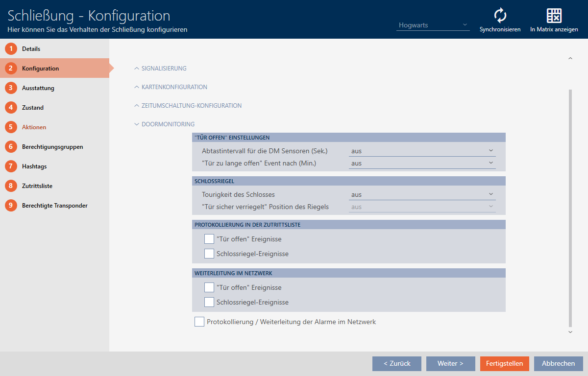Click step 3 Ausstattung number icon
Screen dimensions: 588x376
pyautogui.click(x=11, y=88)
